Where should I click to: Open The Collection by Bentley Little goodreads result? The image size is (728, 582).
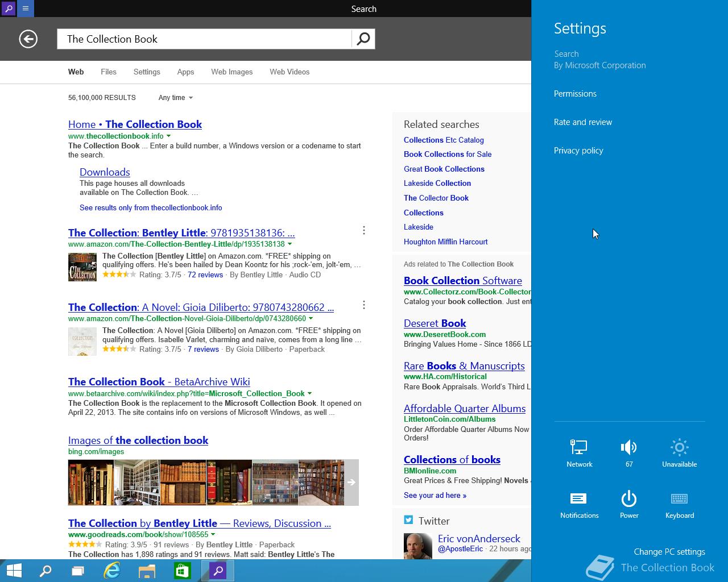[200, 523]
